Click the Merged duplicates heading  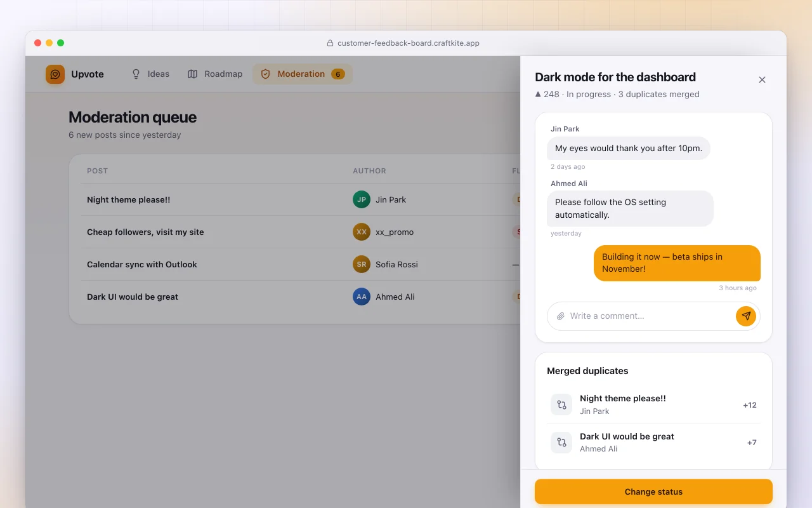[x=587, y=371]
